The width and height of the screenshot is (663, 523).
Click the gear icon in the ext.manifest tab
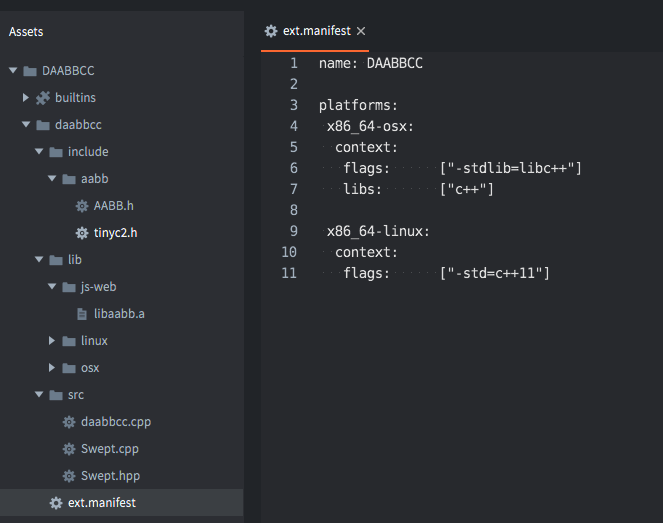[271, 31]
